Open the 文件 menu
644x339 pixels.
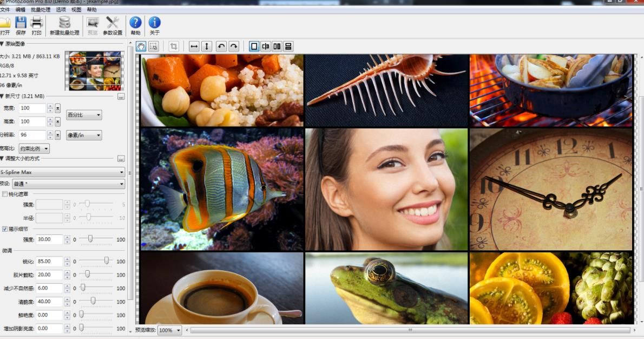[x=8, y=10]
